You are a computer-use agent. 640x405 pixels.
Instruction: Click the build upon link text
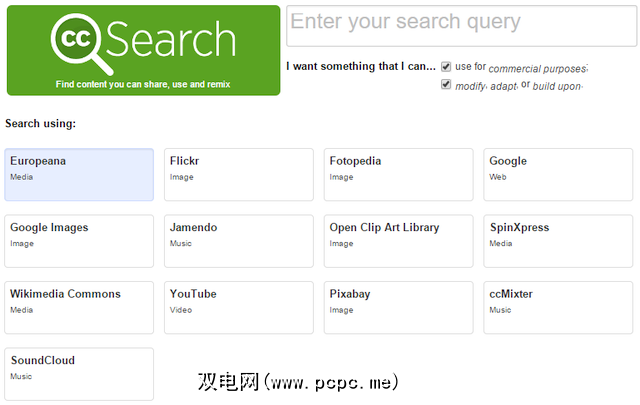coord(558,86)
